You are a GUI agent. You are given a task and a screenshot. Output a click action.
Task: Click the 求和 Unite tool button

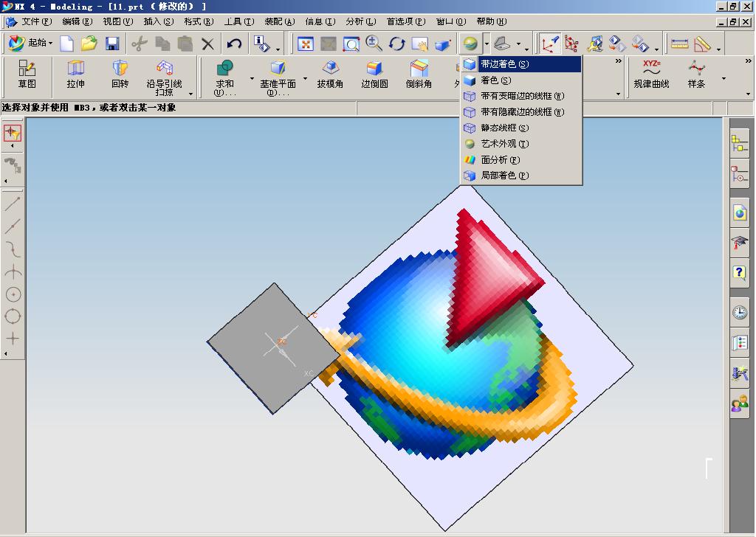coord(224,77)
